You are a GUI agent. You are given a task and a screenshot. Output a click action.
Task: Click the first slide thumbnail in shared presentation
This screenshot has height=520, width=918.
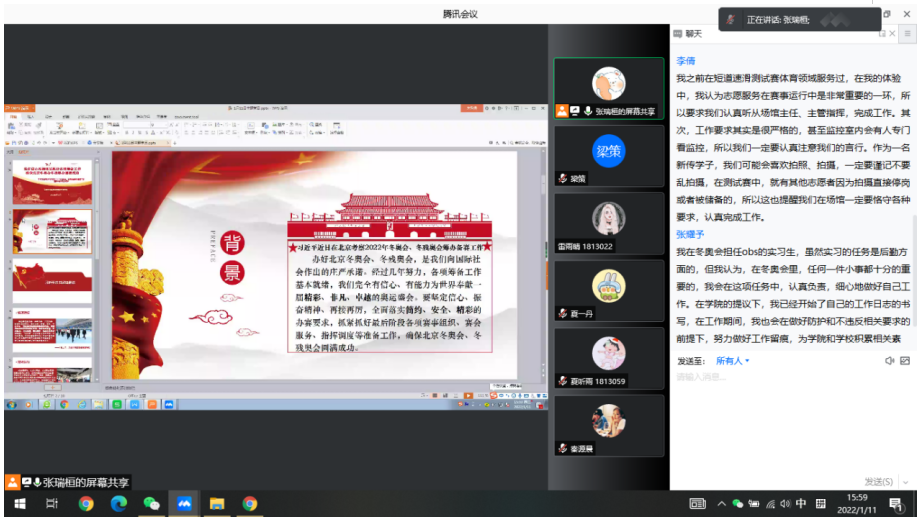52,182
